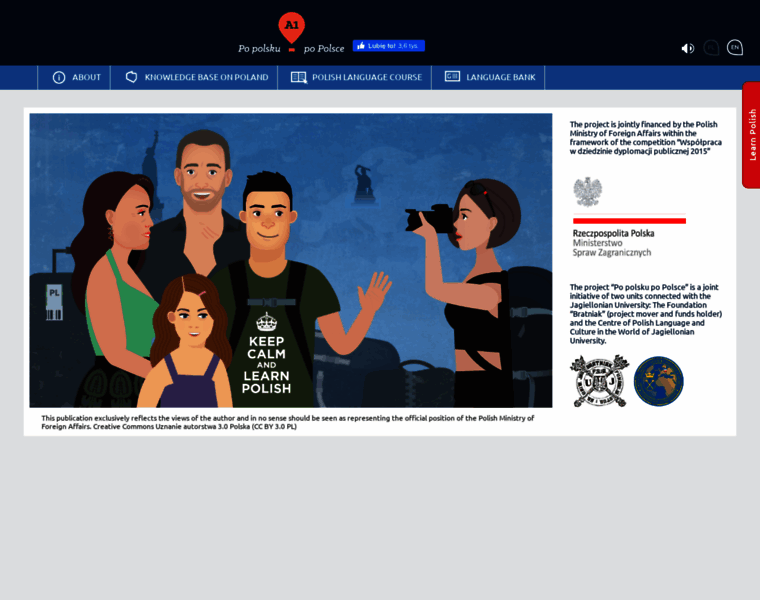Mute the site sound with speaker icon
Viewport: 760px width, 600px height.
687,48
